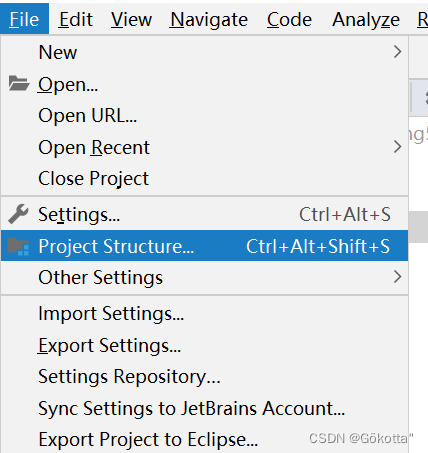Click the Project Structure folder icon
The image size is (428, 453).
[19, 246]
